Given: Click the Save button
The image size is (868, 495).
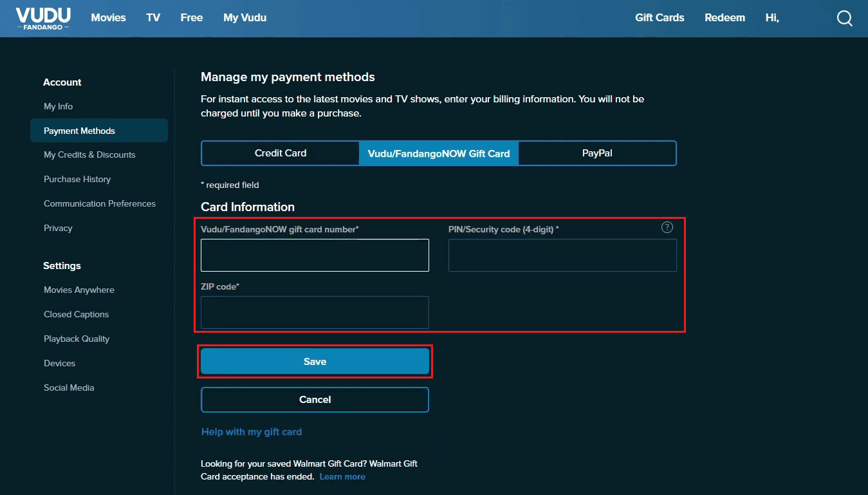Looking at the screenshot, I should (x=315, y=362).
